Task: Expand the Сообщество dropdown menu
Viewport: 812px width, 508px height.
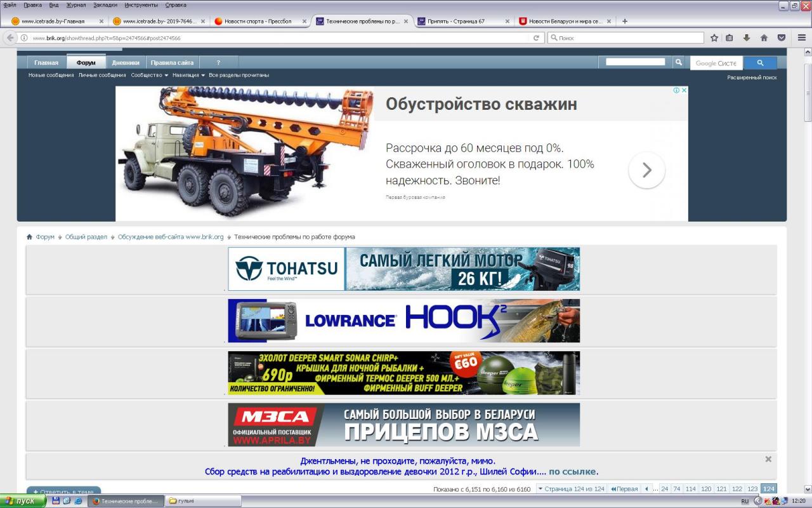Action: point(150,75)
